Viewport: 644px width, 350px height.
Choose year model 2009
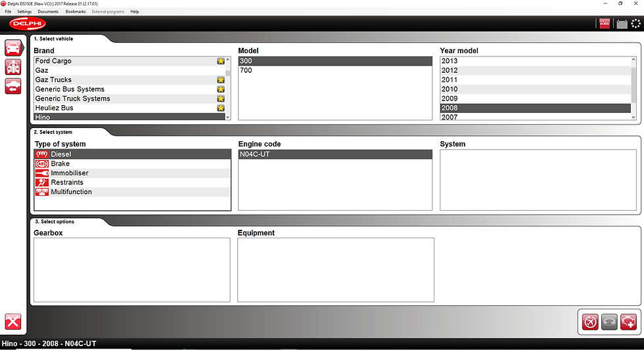click(536, 99)
